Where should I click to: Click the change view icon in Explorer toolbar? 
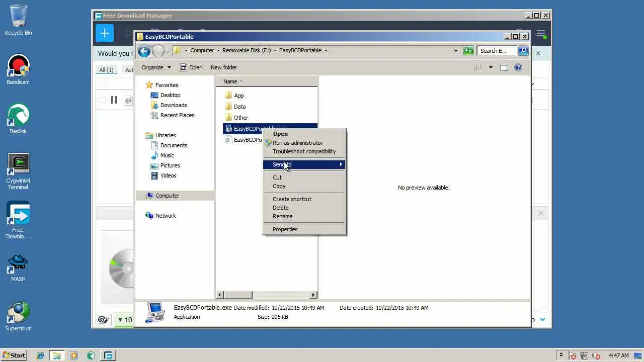pyautogui.click(x=478, y=67)
